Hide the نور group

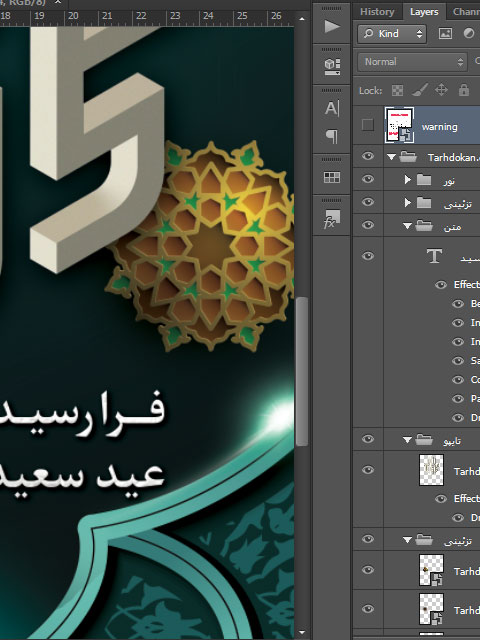(368, 179)
